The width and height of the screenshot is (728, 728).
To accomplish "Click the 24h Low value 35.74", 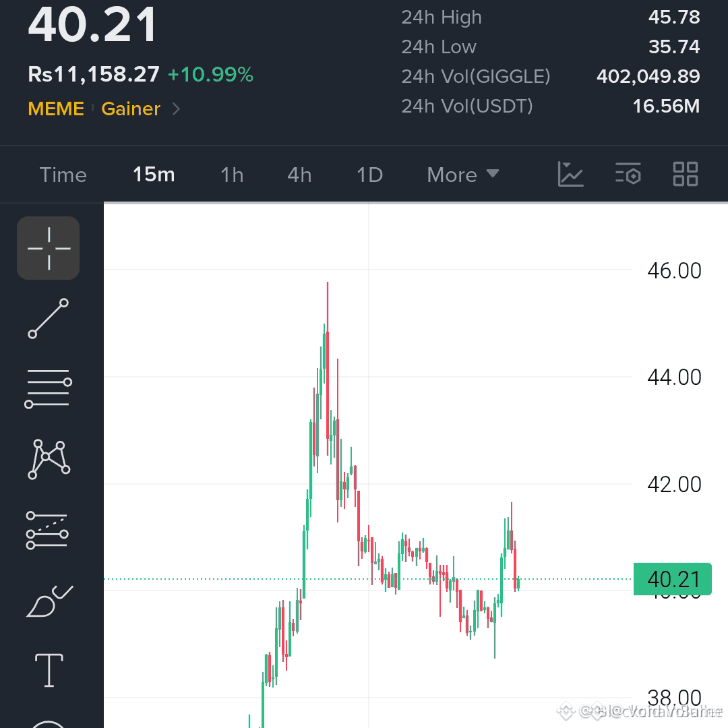I will click(674, 47).
